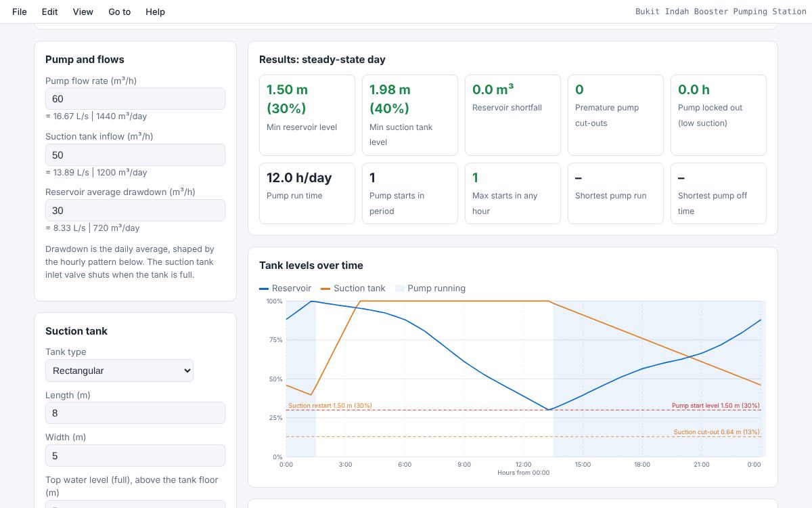This screenshot has width=812, height=508.
Task: Open the View menu
Action: coord(83,12)
